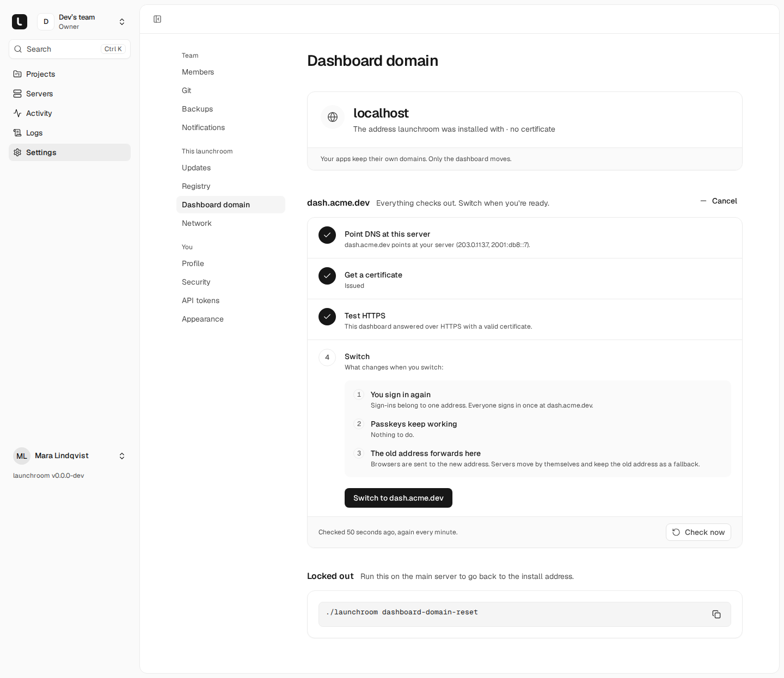Open the Activity page
The width and height of the screenshot is (784, 678).
coord(70,113)
